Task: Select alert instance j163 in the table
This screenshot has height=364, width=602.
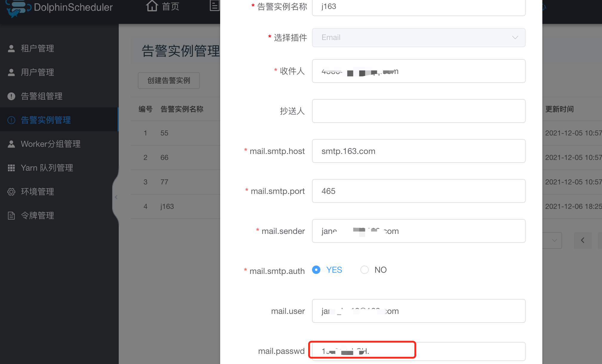Action: (166, 206)
